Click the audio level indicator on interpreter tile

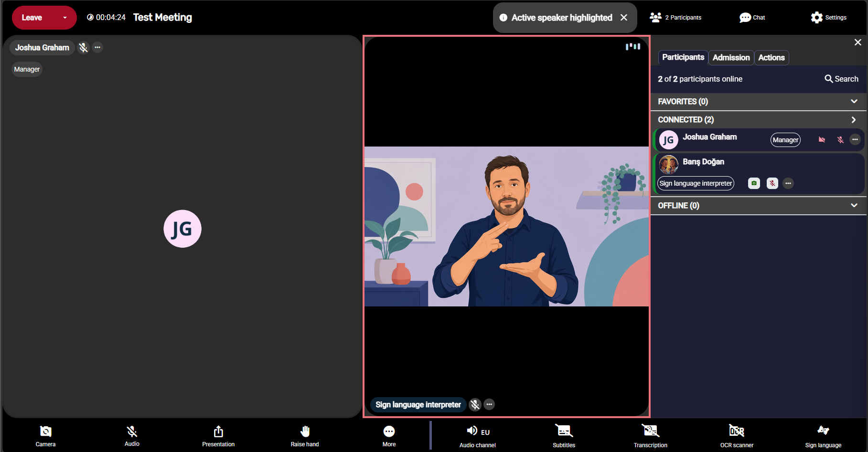click(x=633, y=46)
